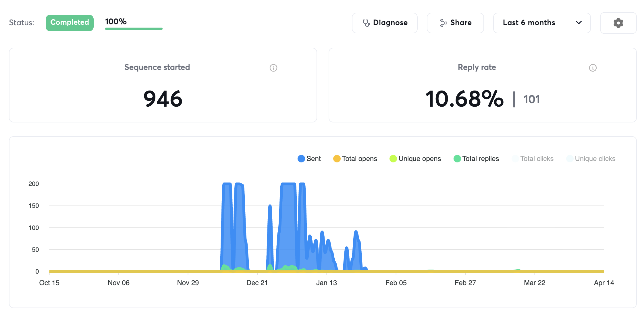Click the Sequence started info icon
Viewport: 644px width, 315px height.
tap(273, 68)
